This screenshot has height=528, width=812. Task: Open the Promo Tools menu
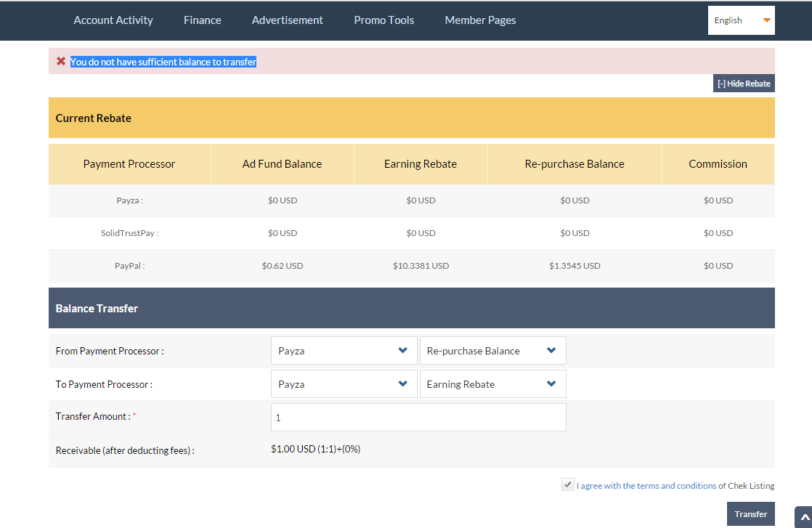tap(384, 20)
